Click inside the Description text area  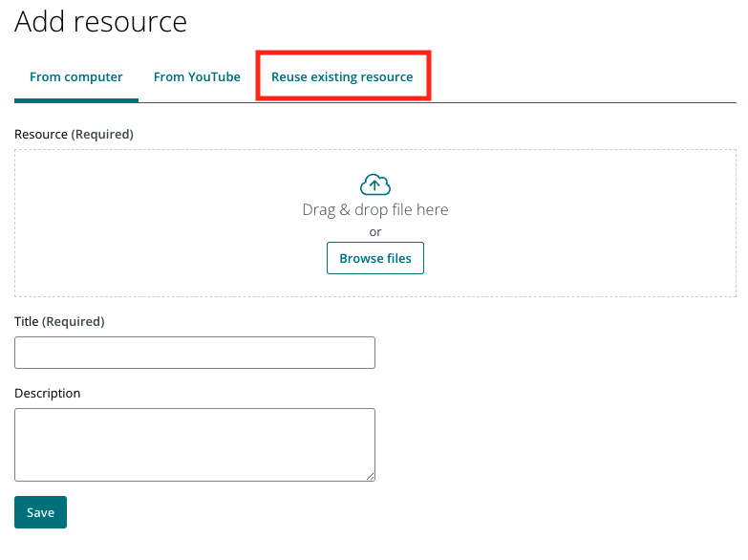tap(195, 444)
